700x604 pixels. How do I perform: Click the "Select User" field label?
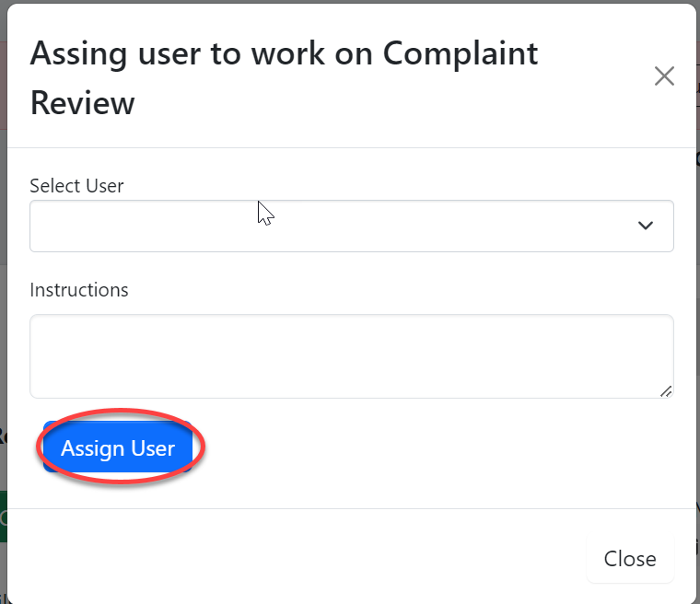(x=76, y=185)
